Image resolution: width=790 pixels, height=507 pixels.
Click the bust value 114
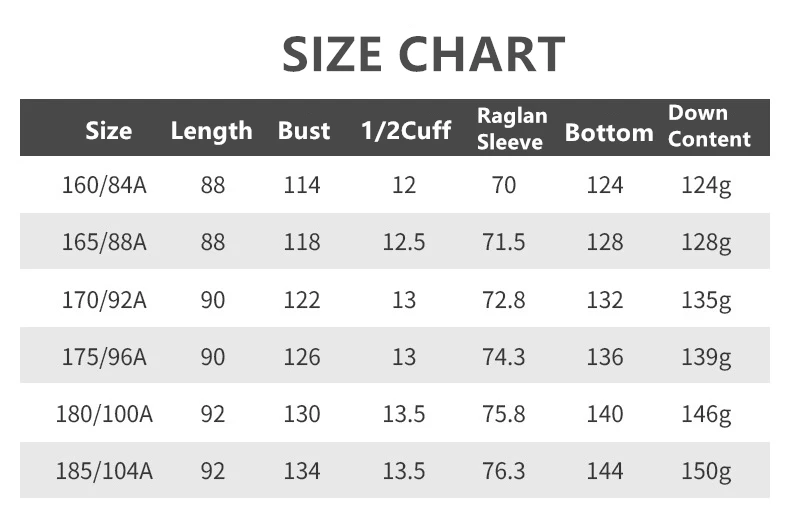[x=301, y=185]
